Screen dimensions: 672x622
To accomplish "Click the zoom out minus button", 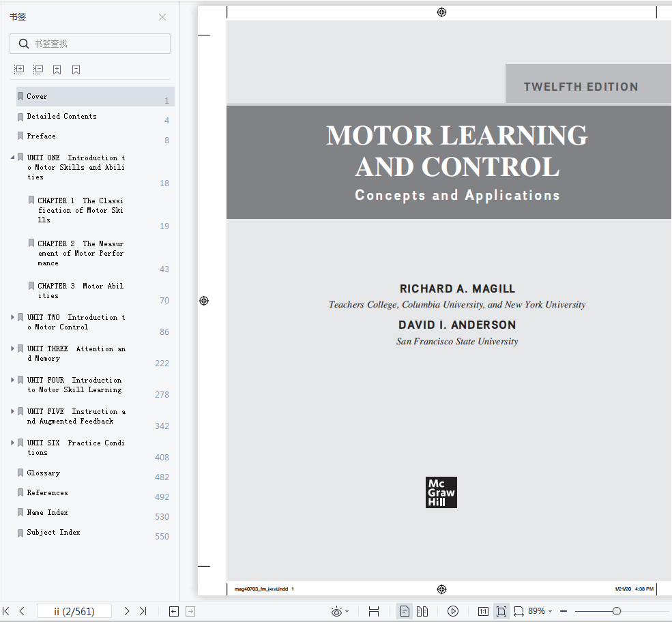I will click(564, 611).
